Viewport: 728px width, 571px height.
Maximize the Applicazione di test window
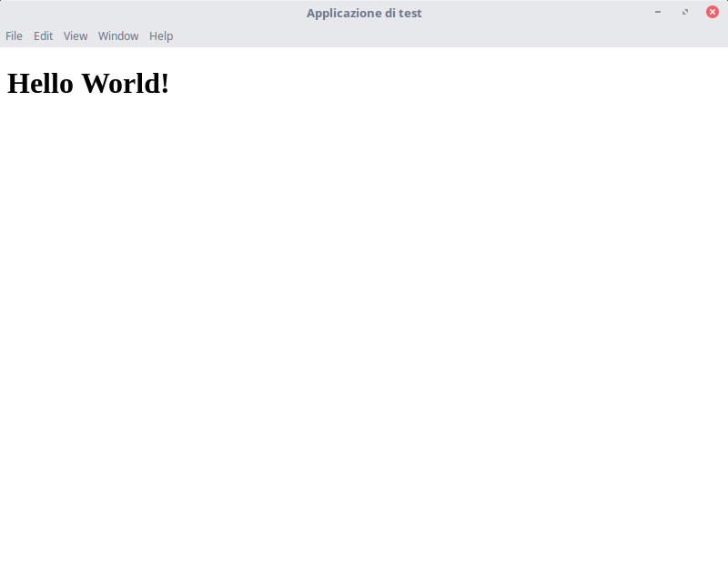click(x=685, y=12)
